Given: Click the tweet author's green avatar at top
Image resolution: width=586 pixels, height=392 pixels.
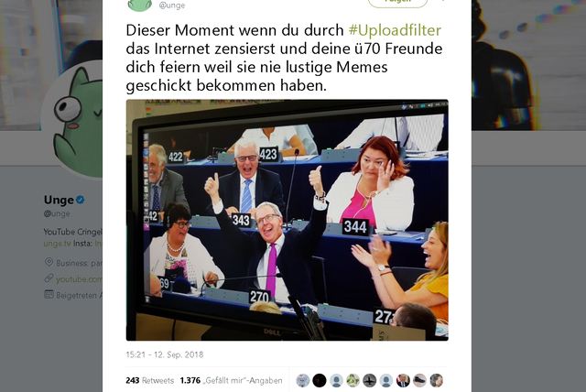Looking at the screenshot, I should 140,5.
